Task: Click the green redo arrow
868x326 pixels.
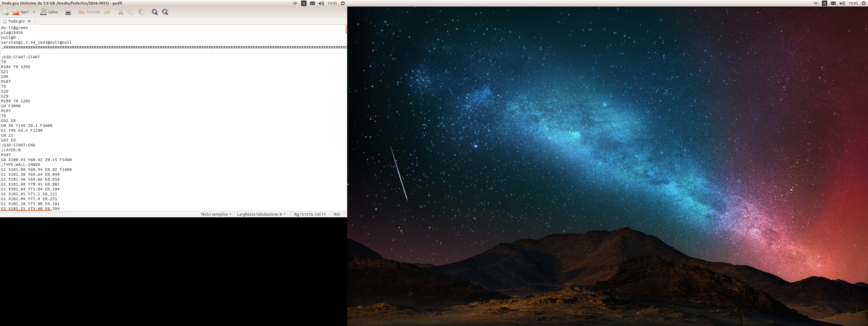Action: (107, 12)
